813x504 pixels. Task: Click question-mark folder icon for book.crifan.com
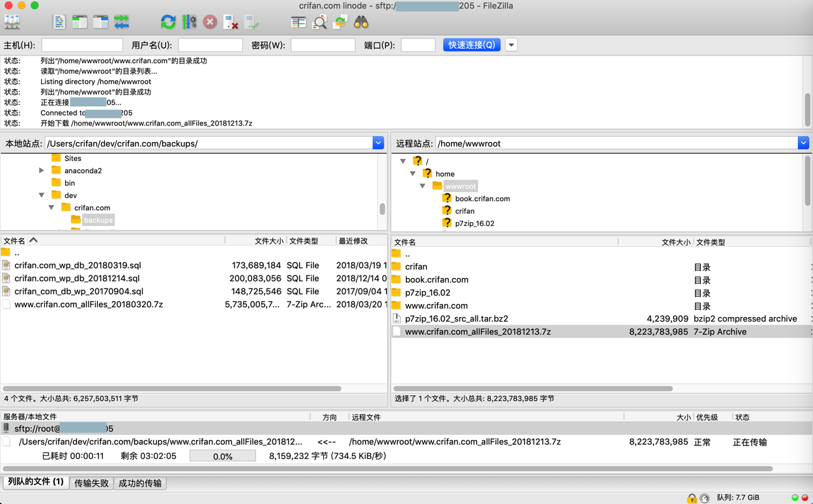(447, 198)
